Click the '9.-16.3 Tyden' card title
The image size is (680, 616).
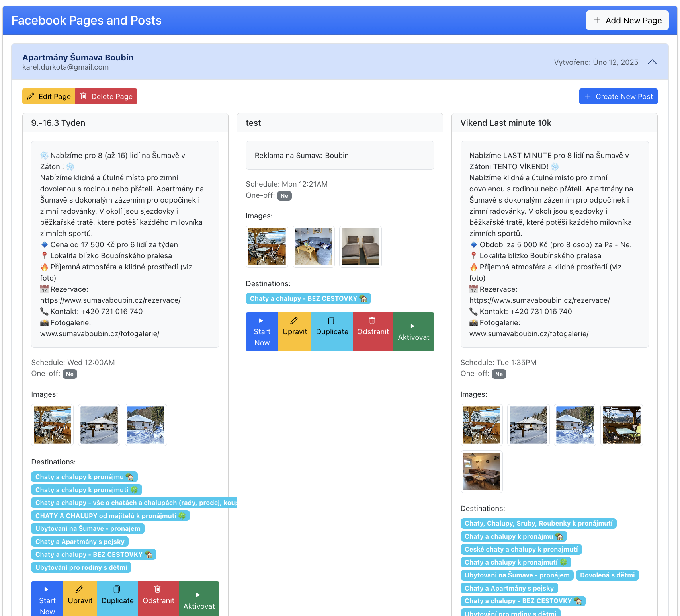pos(58,123)
